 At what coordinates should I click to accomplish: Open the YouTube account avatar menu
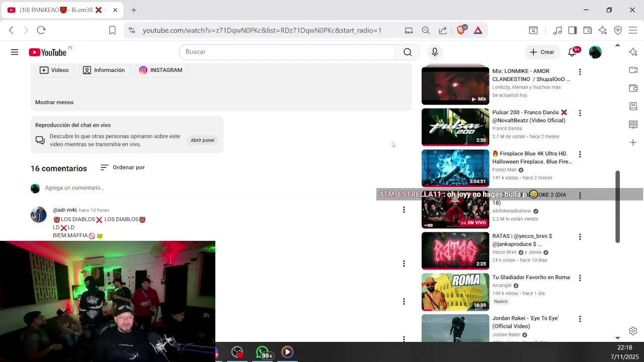pos(595,52)
